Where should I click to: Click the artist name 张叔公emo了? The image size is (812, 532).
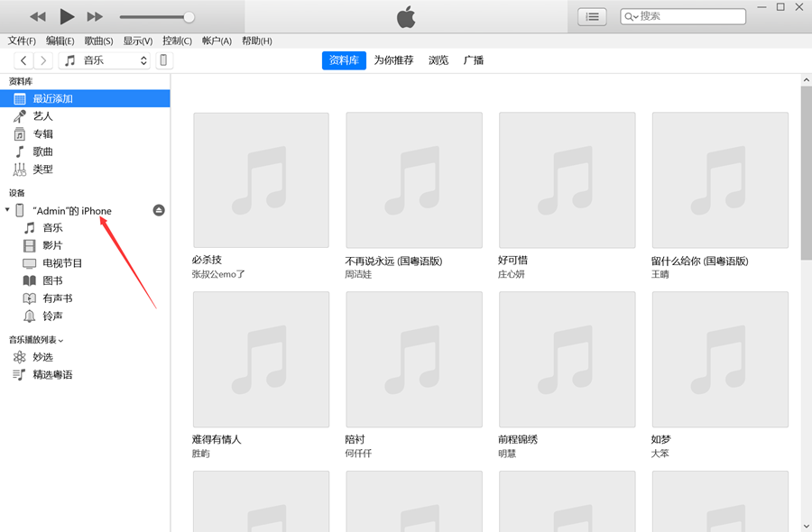point(218,274)
